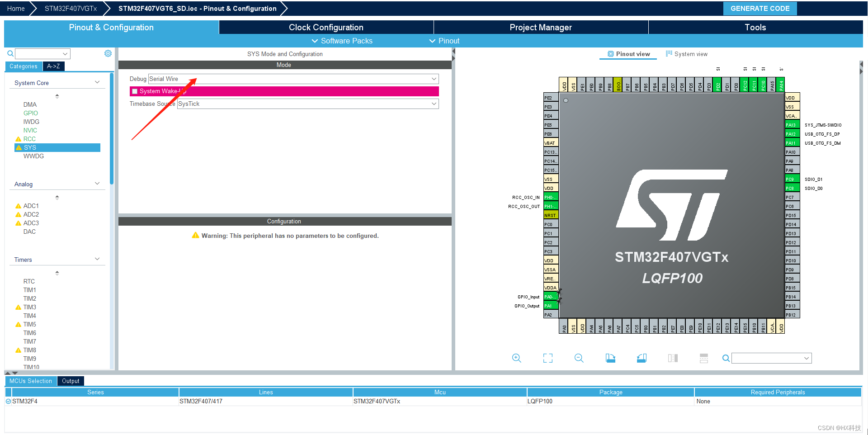Select the MCUs Selection tab
The height and width of the screenshot is (435, 868).
click(x=31, y=381)
